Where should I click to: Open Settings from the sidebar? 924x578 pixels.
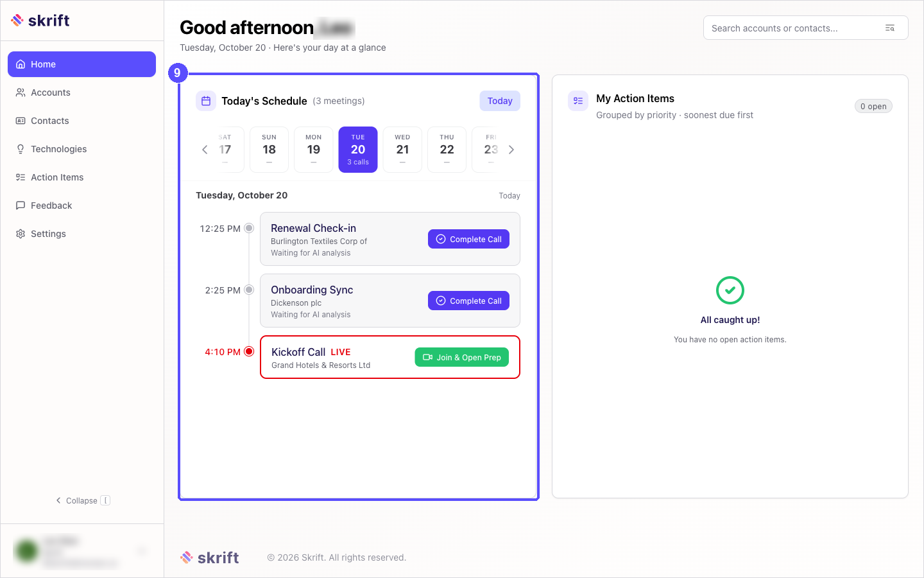tap(81, 234)
